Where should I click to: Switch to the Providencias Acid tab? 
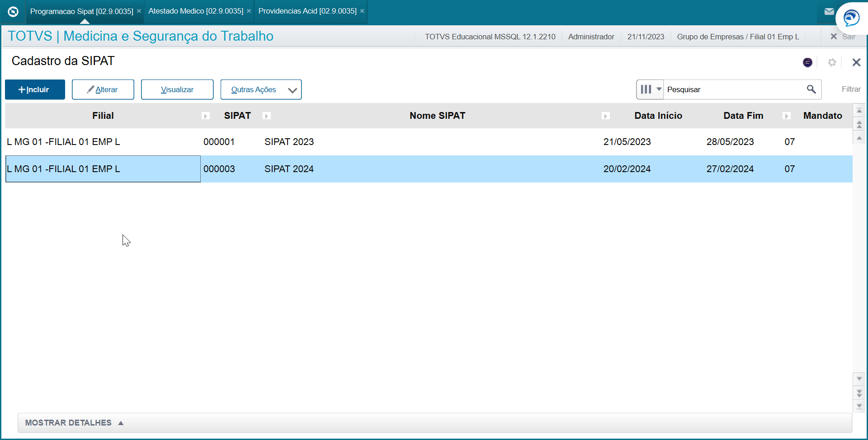click(307, 11)
